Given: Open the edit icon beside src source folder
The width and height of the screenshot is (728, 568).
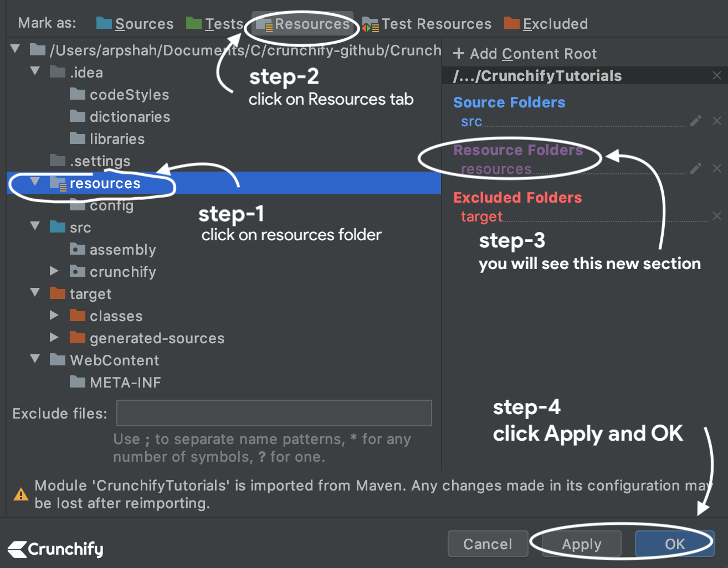Looking at the screenshot, I should click(696, 121).
